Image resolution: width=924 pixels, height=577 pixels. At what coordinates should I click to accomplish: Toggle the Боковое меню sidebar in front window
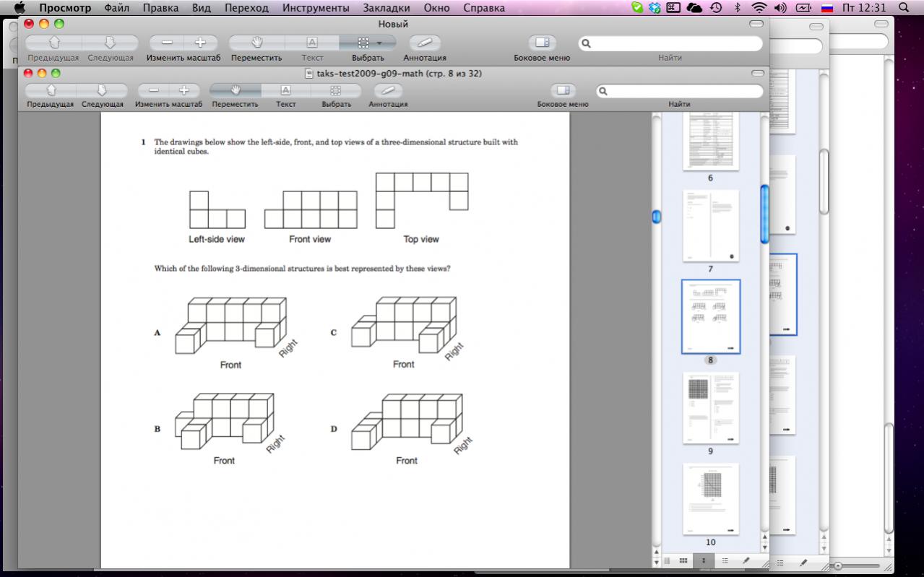(563, 90)
